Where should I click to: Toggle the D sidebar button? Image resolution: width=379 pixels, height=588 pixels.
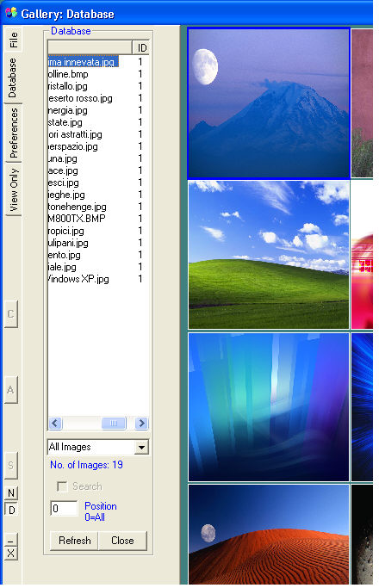click(x=11, y=510)
